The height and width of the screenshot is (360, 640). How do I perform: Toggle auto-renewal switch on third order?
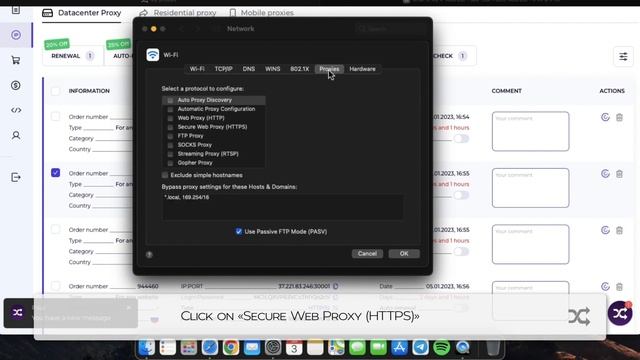click(x=461, y=251)
